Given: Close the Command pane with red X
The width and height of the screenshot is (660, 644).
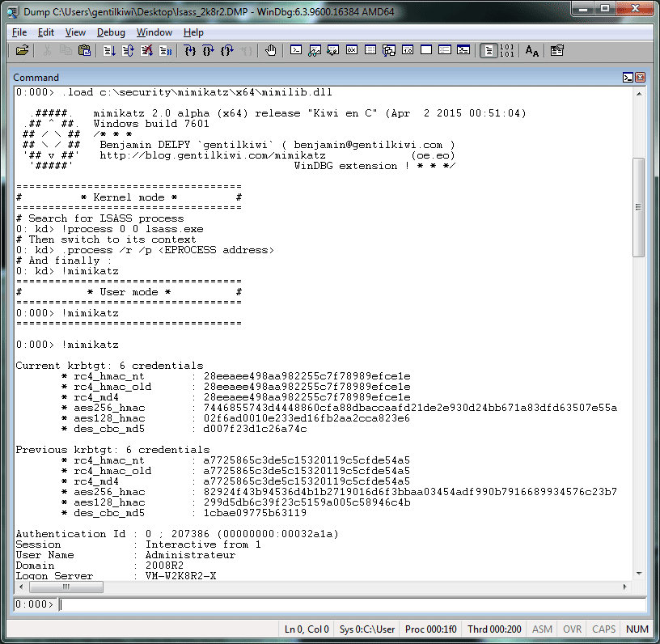Looking at the screenshot, I should (640, 78).
